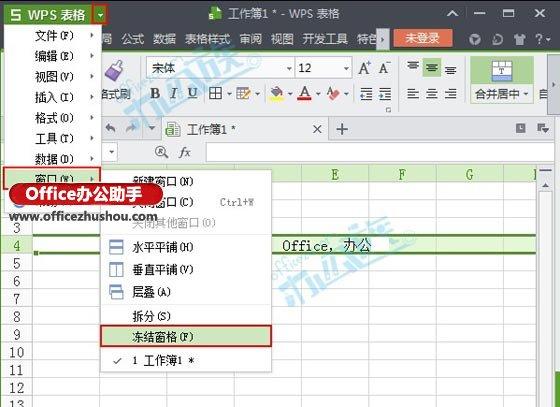Increase font size with A+ icon
560x407 pixels.
(x=365, y=68)
